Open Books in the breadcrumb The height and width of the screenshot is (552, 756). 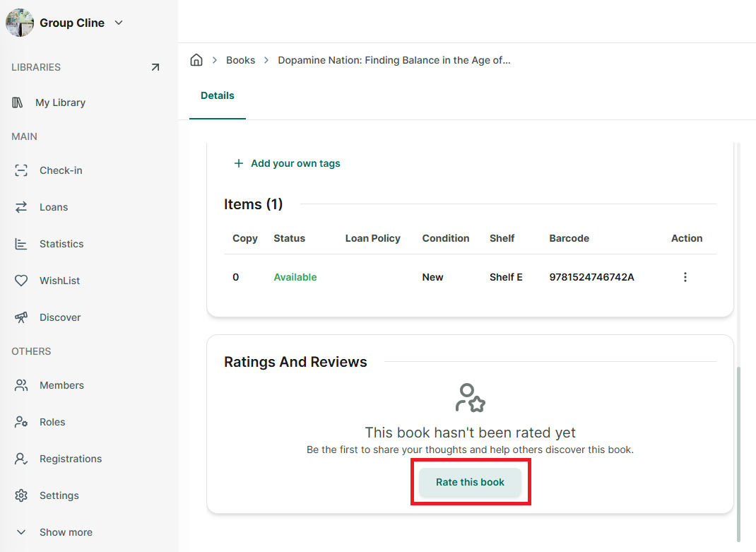(x=241, y=60)
